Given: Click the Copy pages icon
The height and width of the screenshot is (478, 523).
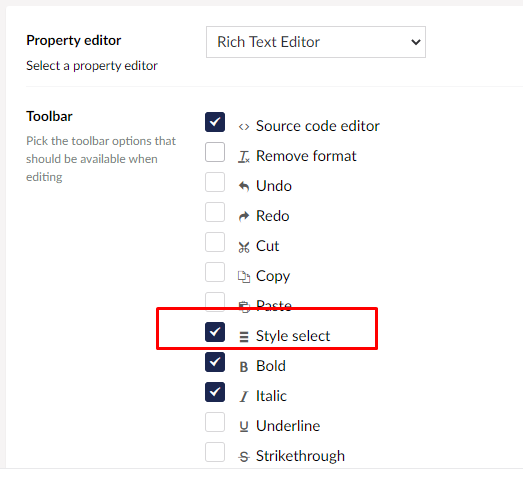Looking at the screenshot, I should coord(244,277).
